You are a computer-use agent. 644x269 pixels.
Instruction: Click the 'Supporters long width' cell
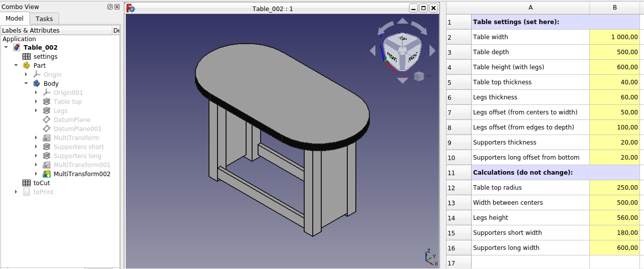tap(530, 248)
